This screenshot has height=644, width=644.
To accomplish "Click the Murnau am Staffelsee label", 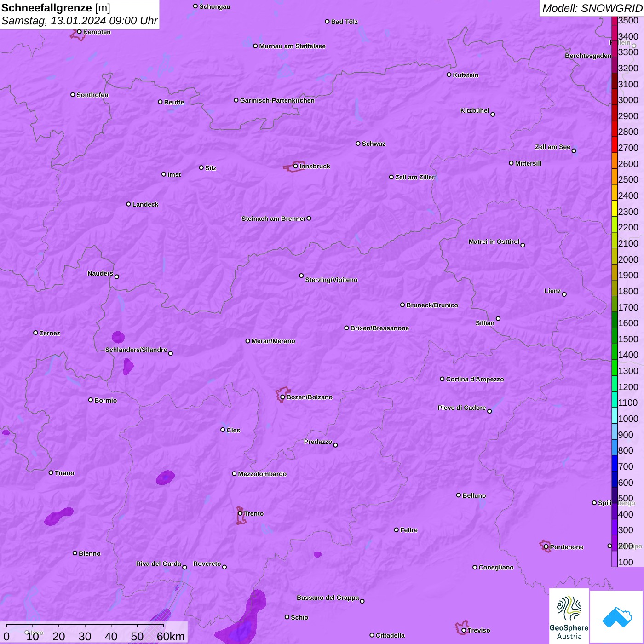I will pos(292,46).
